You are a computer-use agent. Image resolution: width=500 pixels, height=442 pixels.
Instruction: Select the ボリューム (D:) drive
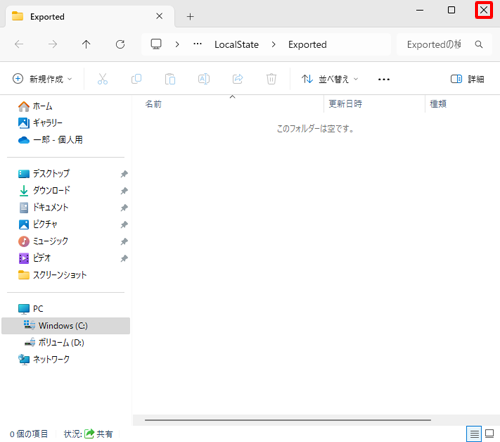[x=55, y=342]
